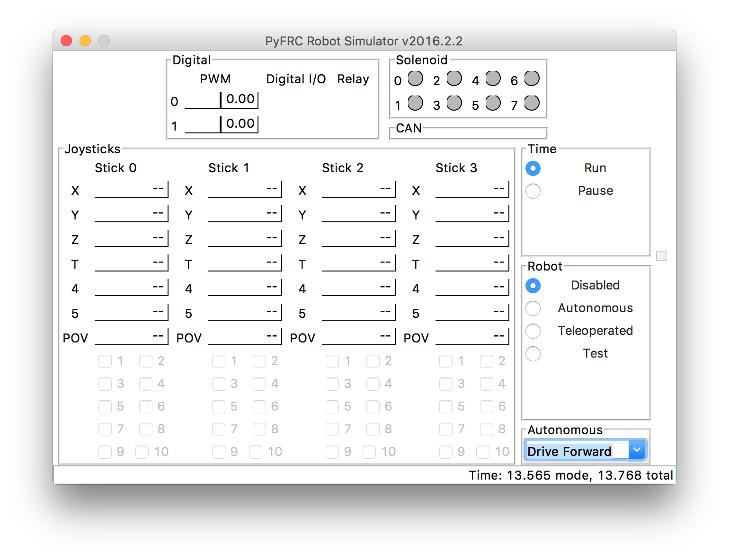
Task: Toggle Stick 0 button 1 checkbox
Action: coord(105,361)
